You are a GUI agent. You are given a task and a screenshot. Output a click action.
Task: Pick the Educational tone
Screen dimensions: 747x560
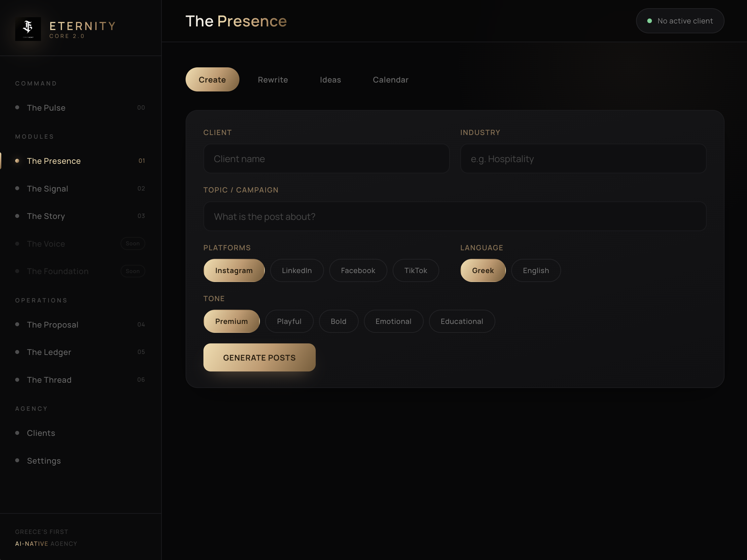point(462,321)
